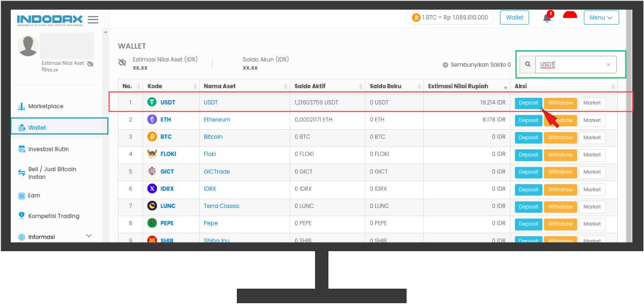
Task: Click the Bitcoin asset name link
Action: coord(213,136)
